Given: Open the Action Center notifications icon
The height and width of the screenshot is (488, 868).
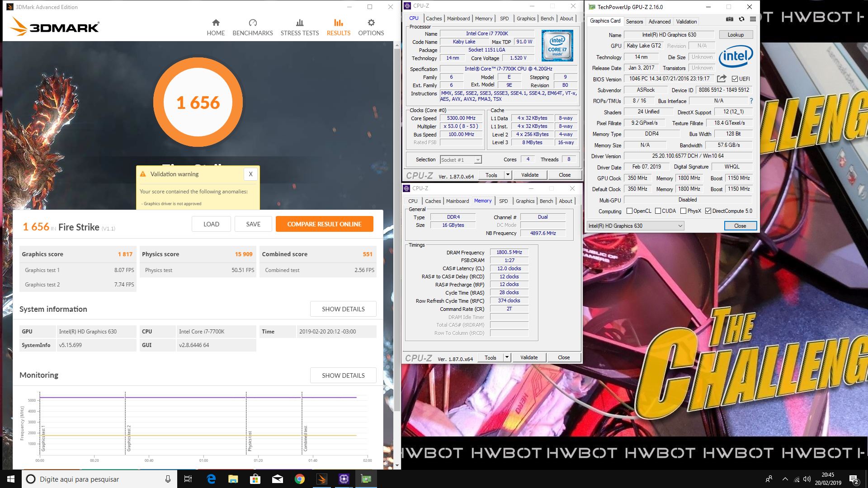Looking at the screenshot, I should click(854, 479).
